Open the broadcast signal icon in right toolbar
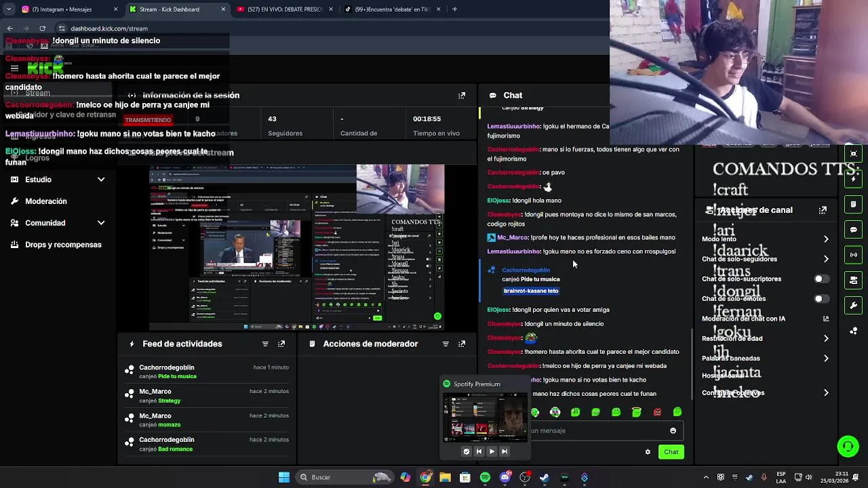Screen dimensions: 868x488 tap(854, 255)
